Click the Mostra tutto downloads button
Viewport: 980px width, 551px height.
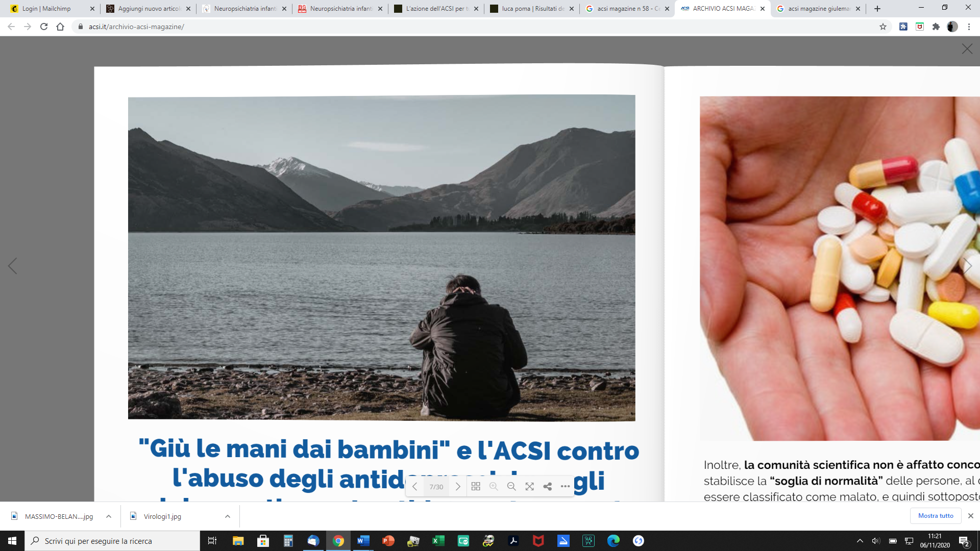point(936,516)
